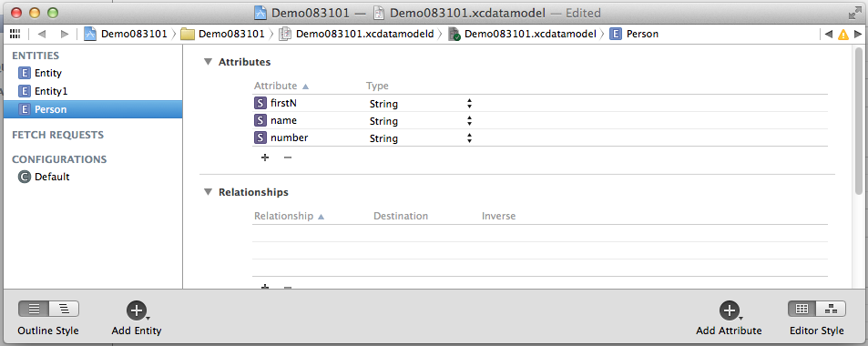Add attribute with plus below table

(265, 158)
